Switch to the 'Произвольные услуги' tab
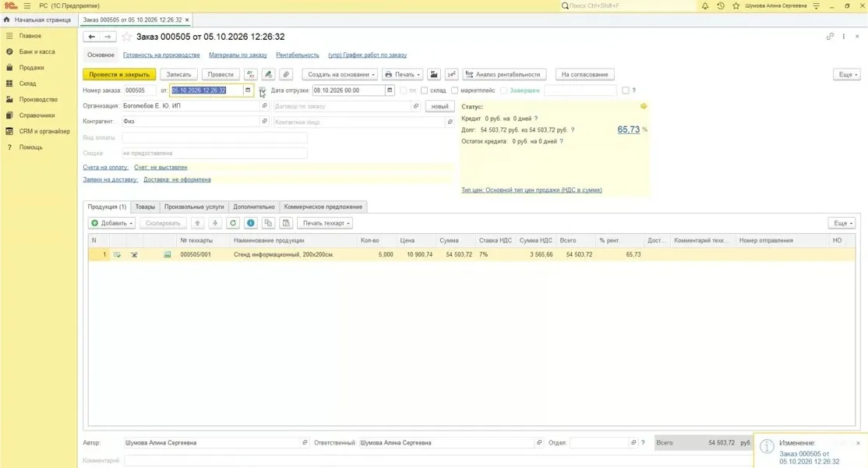This screenshot has height=468, width=868. point(194,207)
